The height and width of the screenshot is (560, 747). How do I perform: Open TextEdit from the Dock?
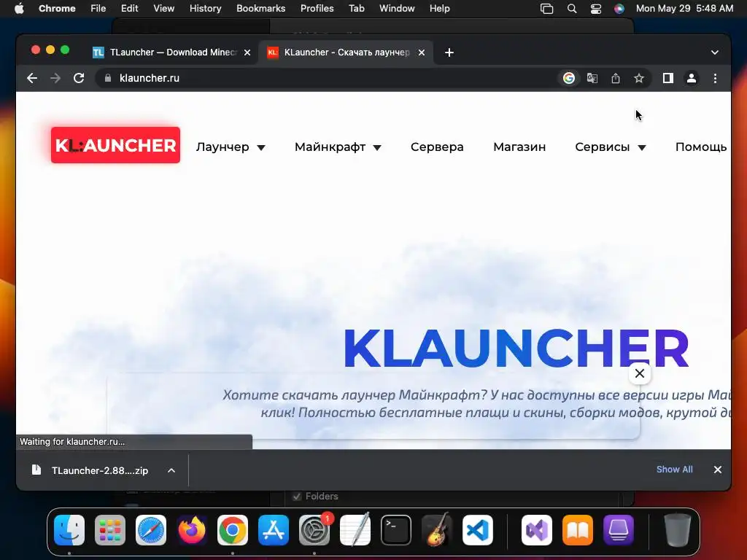tap(355, 530)
